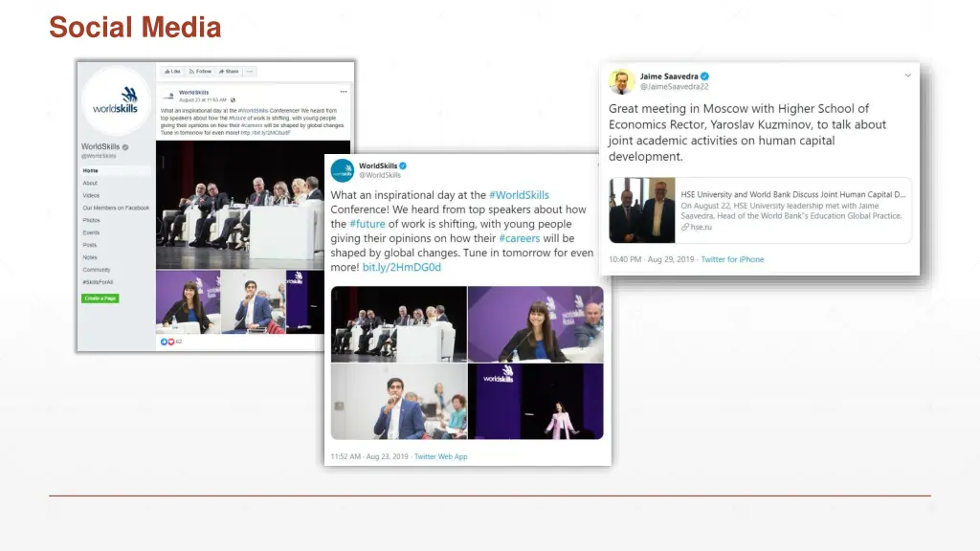Open the tweet photo of the woman on stage

coord(536,402)
